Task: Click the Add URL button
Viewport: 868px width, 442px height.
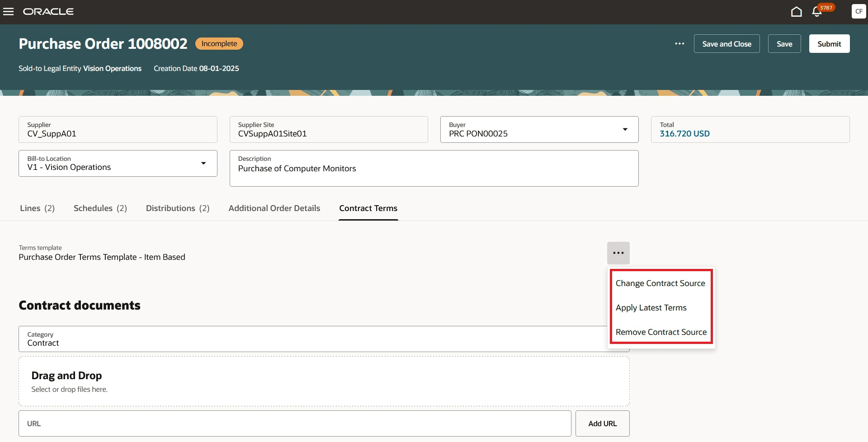Action: (x=602, y=424)
